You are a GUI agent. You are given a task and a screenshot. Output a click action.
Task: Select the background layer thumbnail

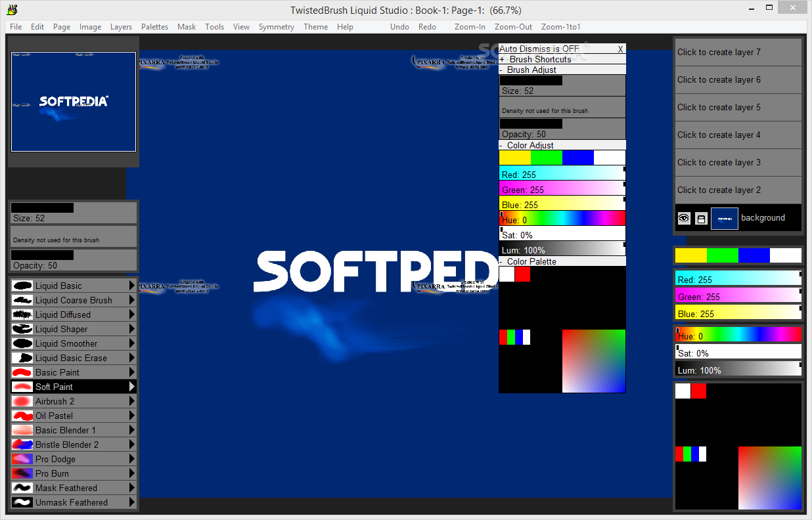point(724,218)
